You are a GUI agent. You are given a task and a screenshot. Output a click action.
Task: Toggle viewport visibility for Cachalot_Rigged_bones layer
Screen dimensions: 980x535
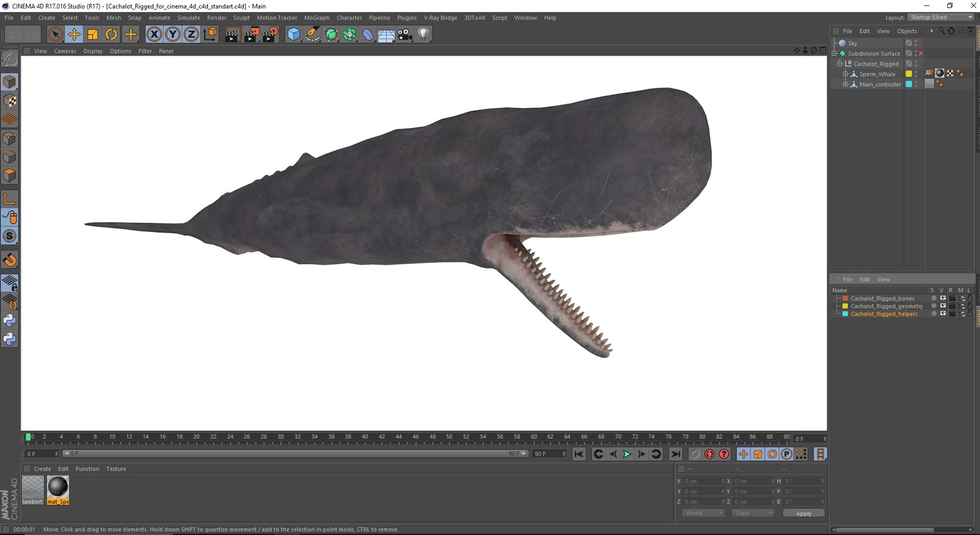tap(943, 298)
